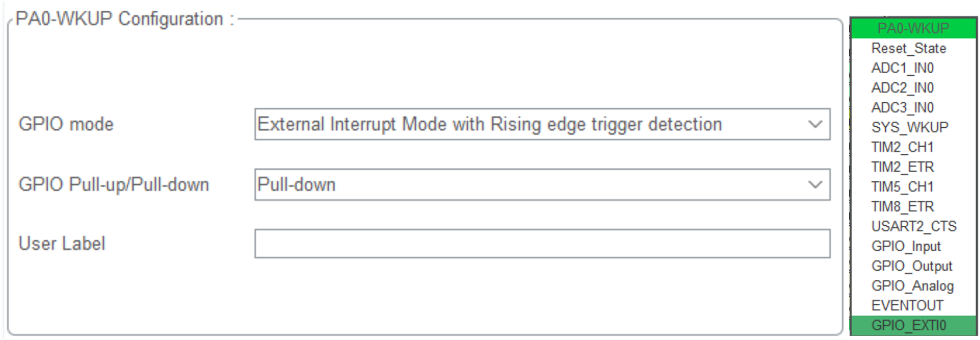Choose TIM5_CH1 pin option
This screenshot has width=980, height=340.
(x=902, y=187)
